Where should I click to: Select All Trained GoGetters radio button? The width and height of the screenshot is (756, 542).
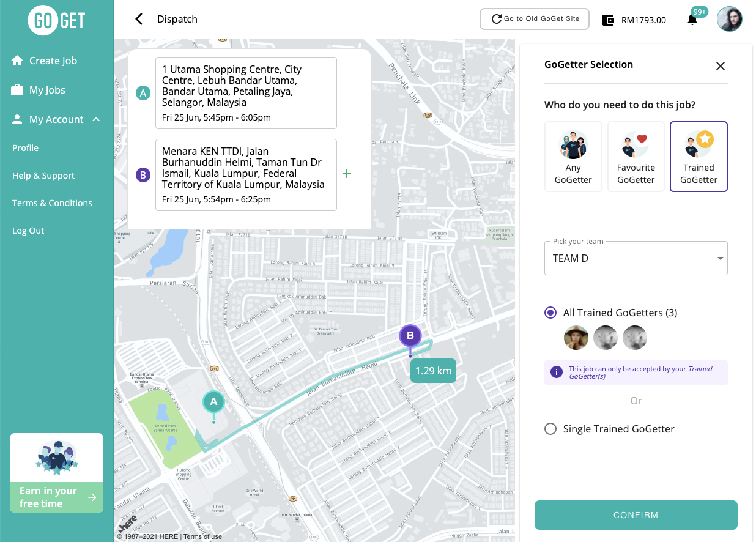point(550,313)
